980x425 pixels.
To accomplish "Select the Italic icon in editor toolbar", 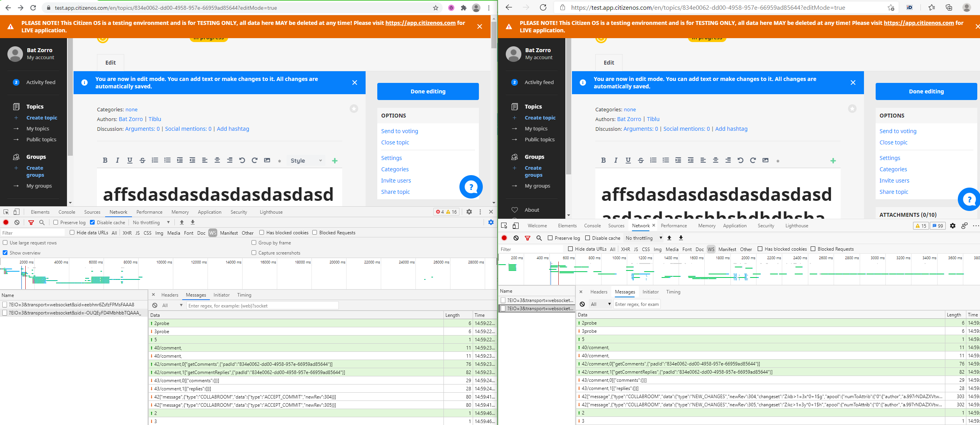I will point(117,160).
